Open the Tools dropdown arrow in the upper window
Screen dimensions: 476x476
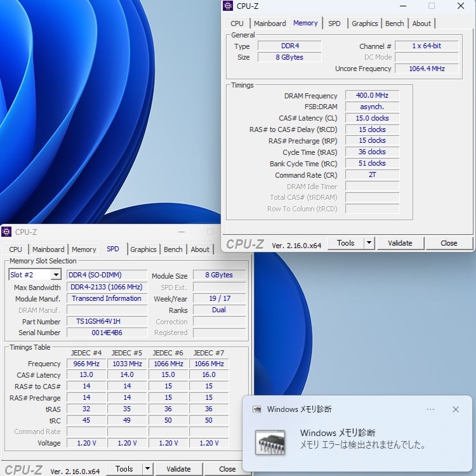tap(369, 243)
